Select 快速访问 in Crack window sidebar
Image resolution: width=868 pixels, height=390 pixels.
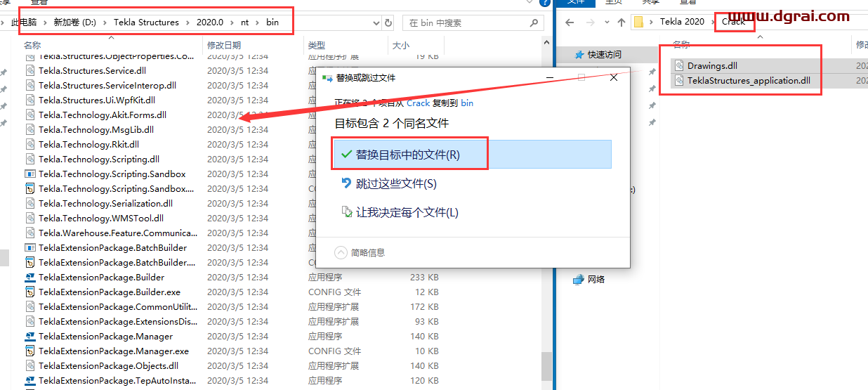[605, 54]
